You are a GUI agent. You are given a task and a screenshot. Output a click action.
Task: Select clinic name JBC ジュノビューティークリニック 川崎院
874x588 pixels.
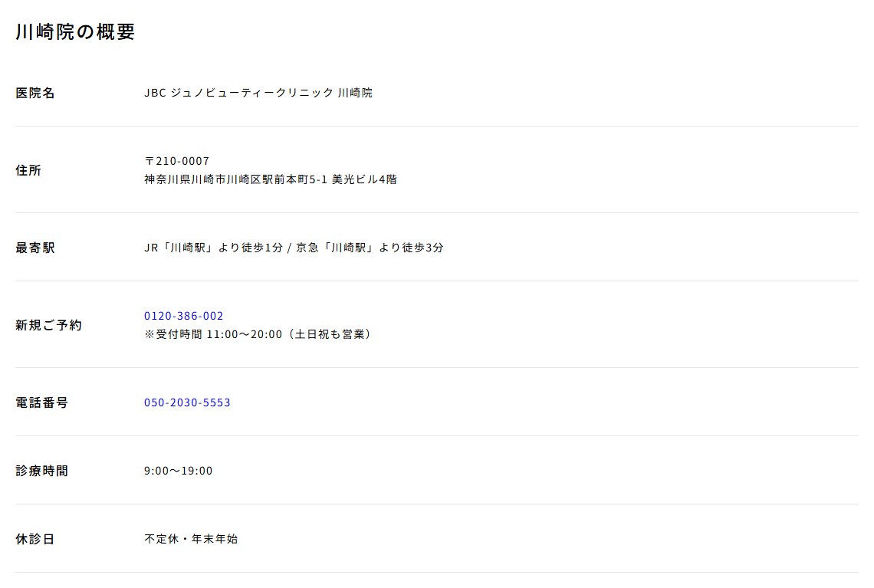pos(258,93)
